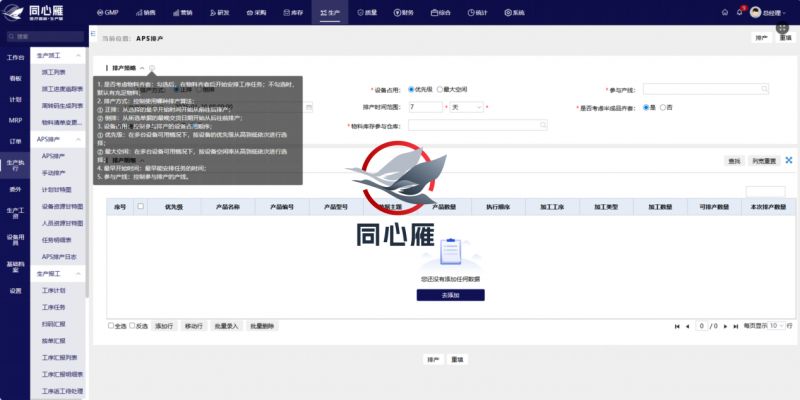Click the fullscreen expand icon above table
This screenshot has width=800, height=400.
pyautogui.click(x=788, y=160)
